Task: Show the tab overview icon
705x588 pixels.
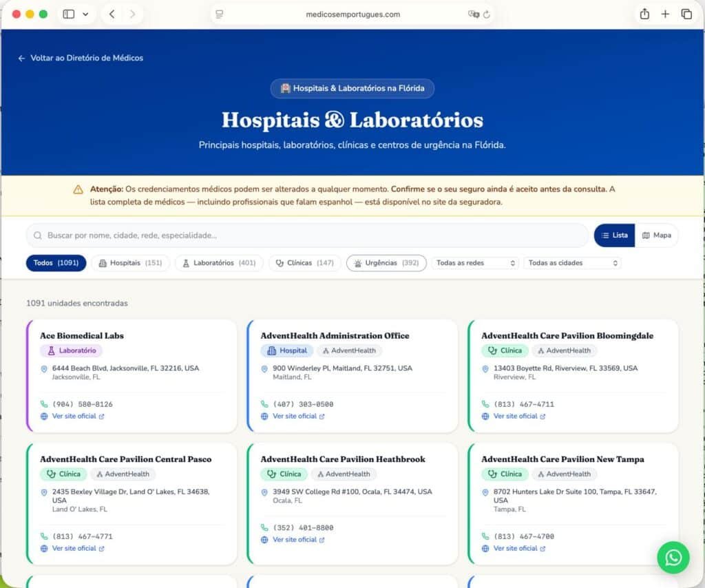Action: 686,14
